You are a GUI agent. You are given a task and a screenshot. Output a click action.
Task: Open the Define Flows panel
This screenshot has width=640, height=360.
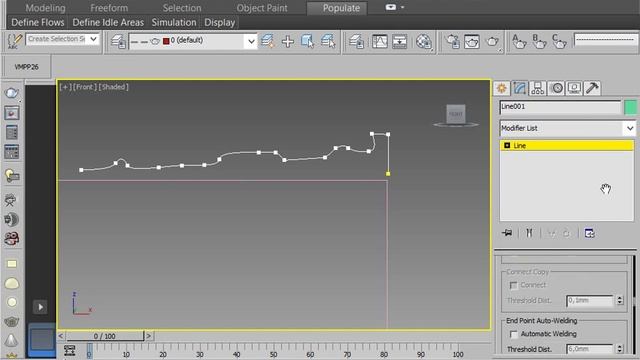point(38,22)
